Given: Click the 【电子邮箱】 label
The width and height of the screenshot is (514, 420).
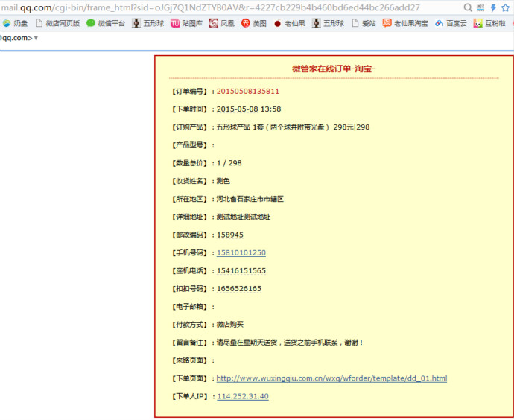Looking at the screenshot, I should (x=189, y=307).
